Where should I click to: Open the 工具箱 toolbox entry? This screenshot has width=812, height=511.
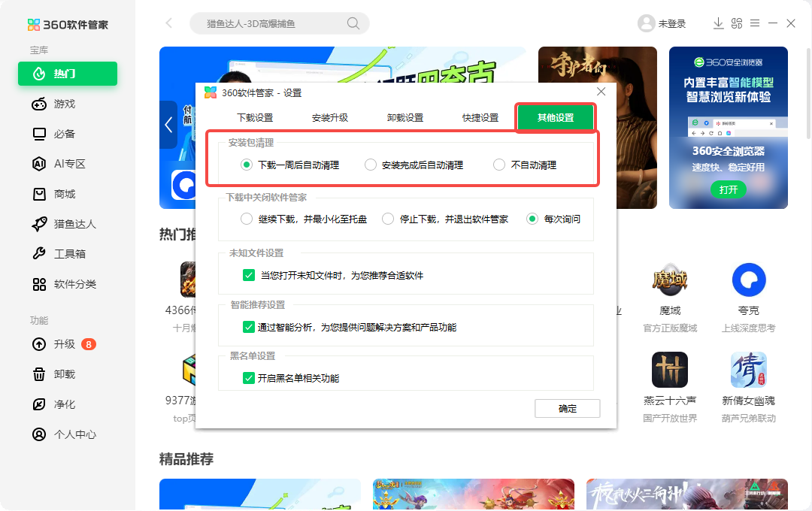tap(59, 254)
